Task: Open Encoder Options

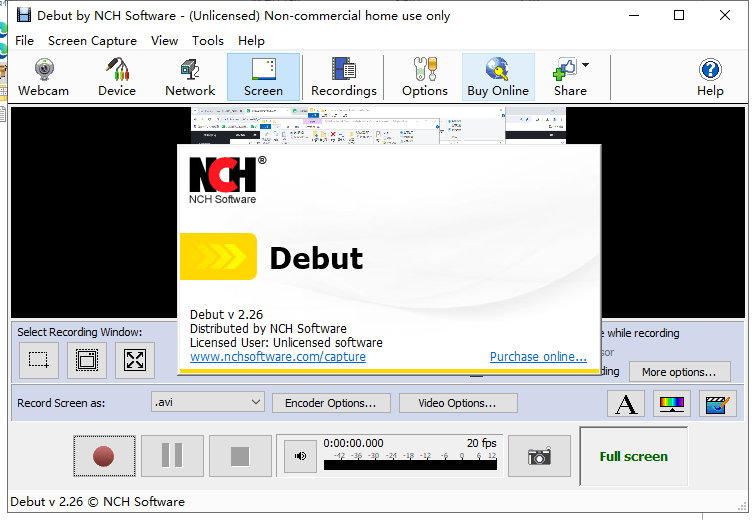Action: (331, 403)
